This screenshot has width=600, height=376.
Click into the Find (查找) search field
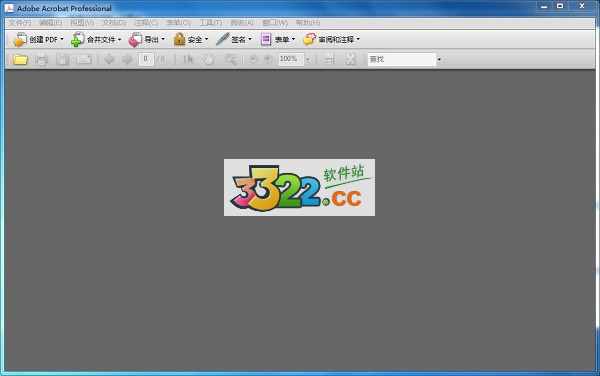402,59
